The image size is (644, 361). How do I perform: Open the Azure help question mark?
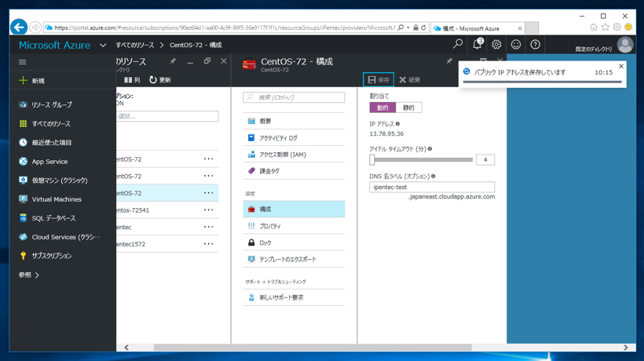[x=535, y=44]
